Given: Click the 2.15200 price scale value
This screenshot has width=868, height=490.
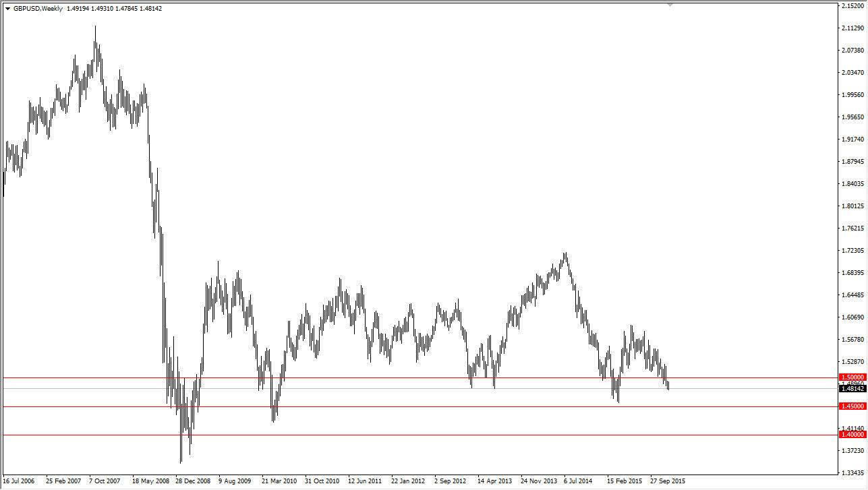Looking at the screenshot, I should [852, 5].
